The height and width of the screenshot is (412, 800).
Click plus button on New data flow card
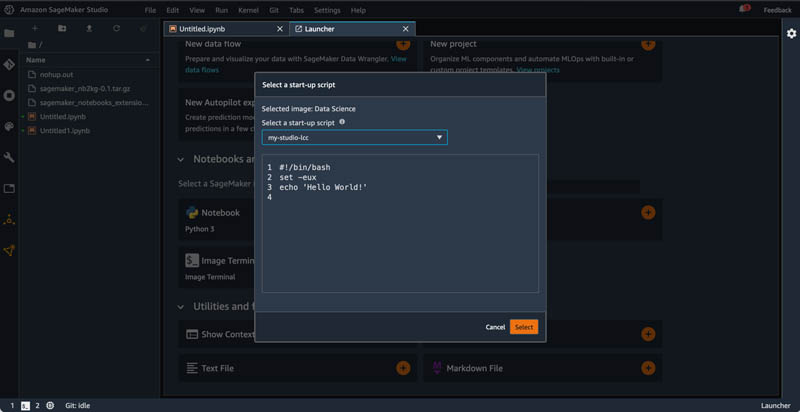[x=403, y=44]
